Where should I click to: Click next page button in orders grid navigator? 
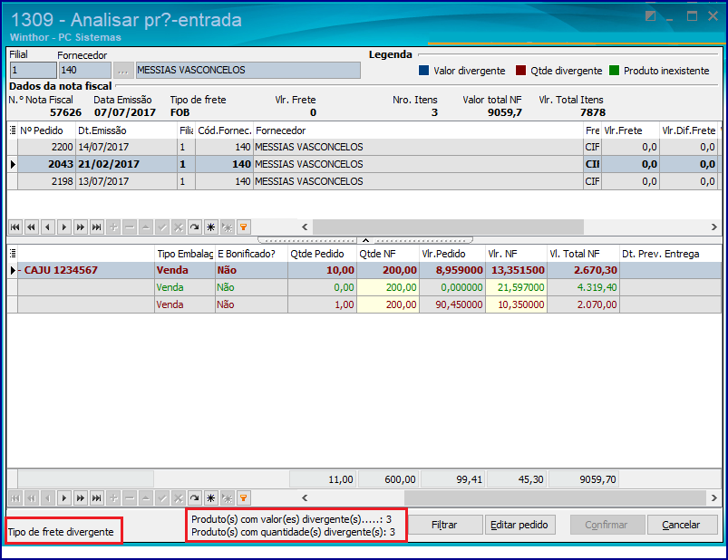click(x=81, y=227)
